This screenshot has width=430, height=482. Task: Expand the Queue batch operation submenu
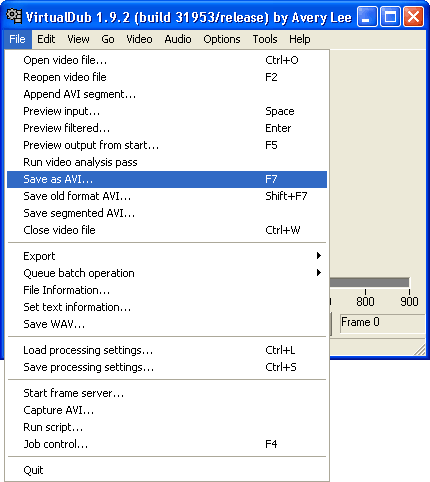point(167,273)
